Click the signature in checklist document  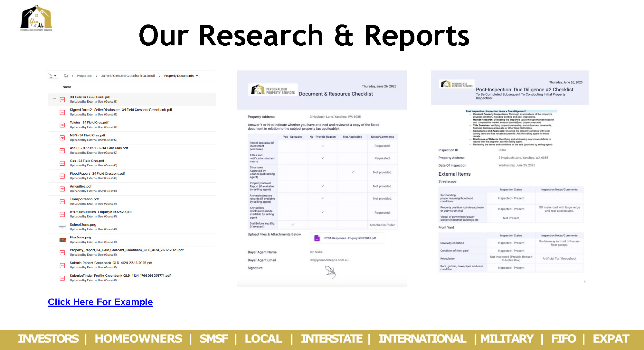[x=330, y=272]
